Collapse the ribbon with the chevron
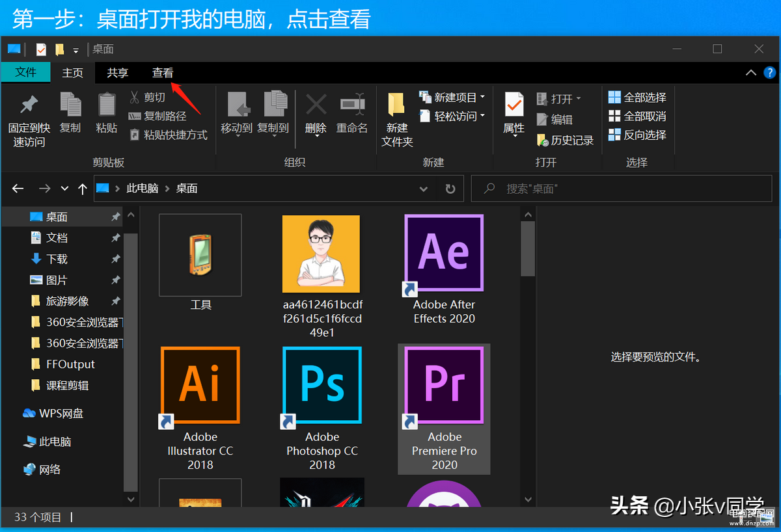781x532 pixels. 750,73
